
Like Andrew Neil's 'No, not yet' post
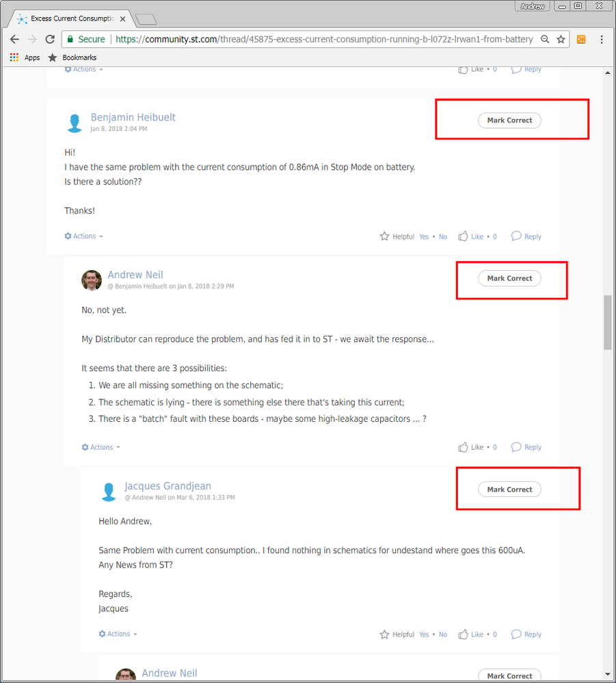[470, 447]
